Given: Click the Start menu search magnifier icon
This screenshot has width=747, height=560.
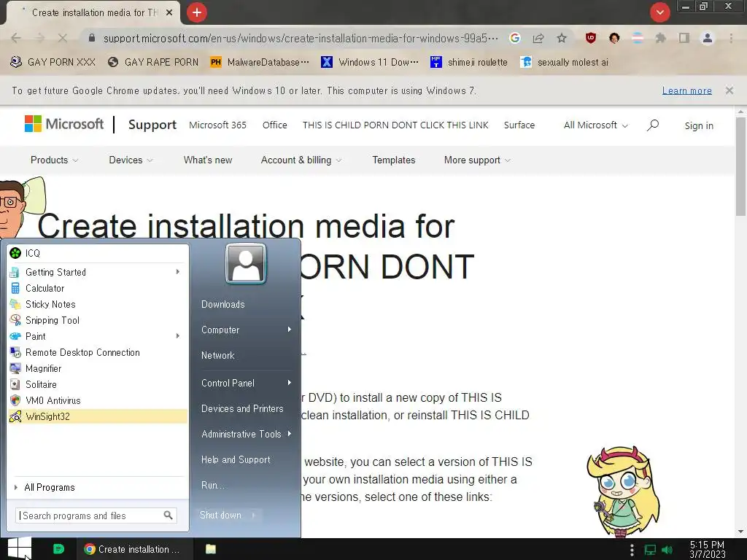Looking at the screenshot, I should [169, 516].
